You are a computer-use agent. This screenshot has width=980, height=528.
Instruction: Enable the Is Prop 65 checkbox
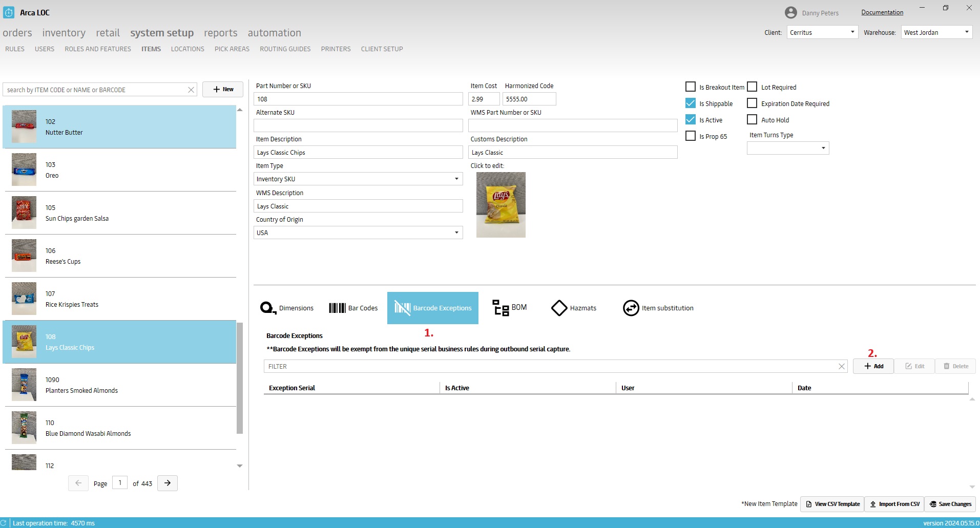[691, 136]
